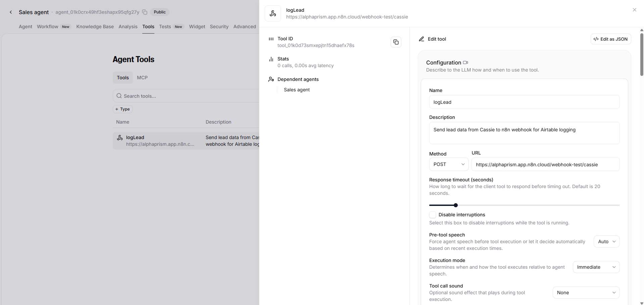Click the Tool ID value text
This screenshot has height=305, width=644.
pyautogui.click(x=316, y=45)
